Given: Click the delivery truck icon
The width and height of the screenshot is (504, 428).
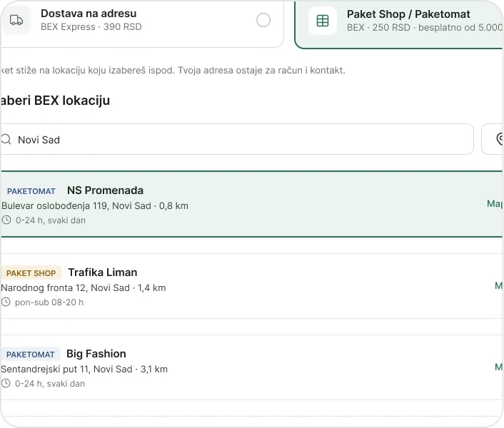Looking at the screenshot, I should click(x=16, y=20).
